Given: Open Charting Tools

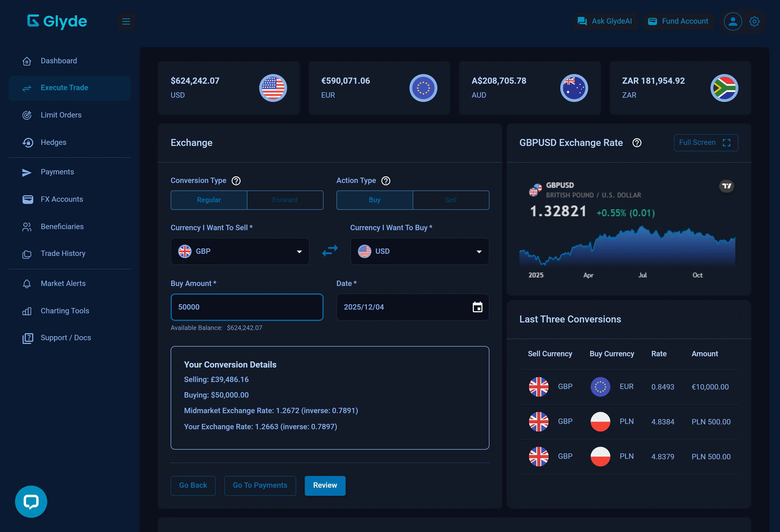Looking at the screenshot, I should pos(65,311).
